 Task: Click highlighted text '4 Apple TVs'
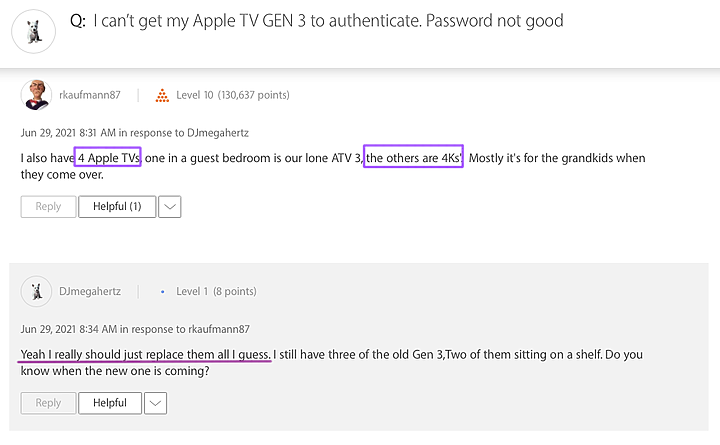[107, 157]
